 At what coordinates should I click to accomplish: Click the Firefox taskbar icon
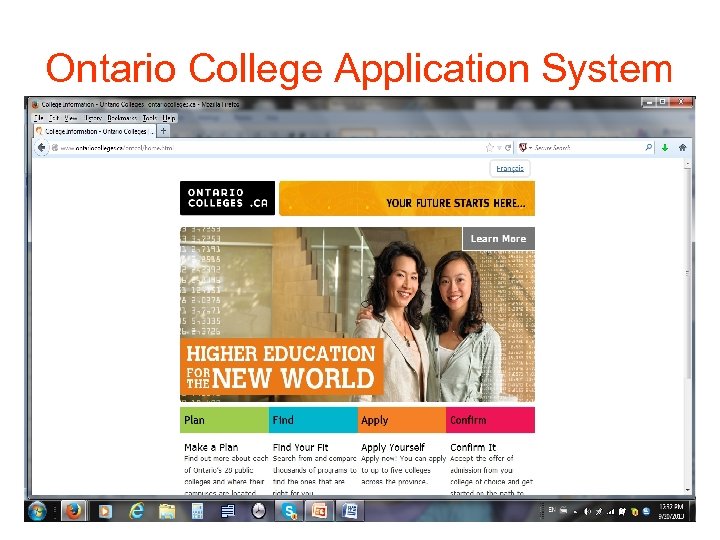[73, 511]
